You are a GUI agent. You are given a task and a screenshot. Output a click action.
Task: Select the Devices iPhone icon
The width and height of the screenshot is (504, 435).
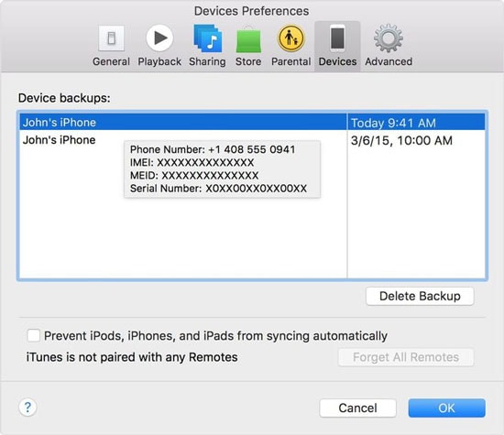(337, 38)
